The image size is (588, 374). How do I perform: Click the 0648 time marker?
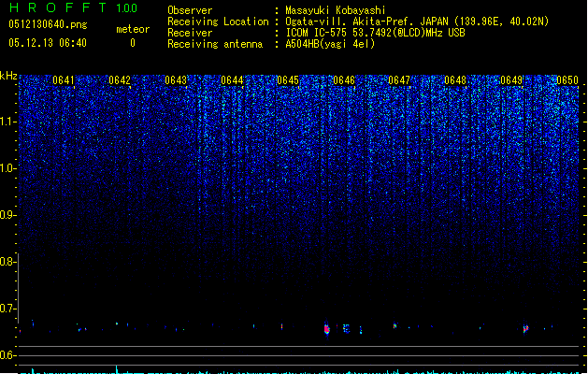[455, 80]
